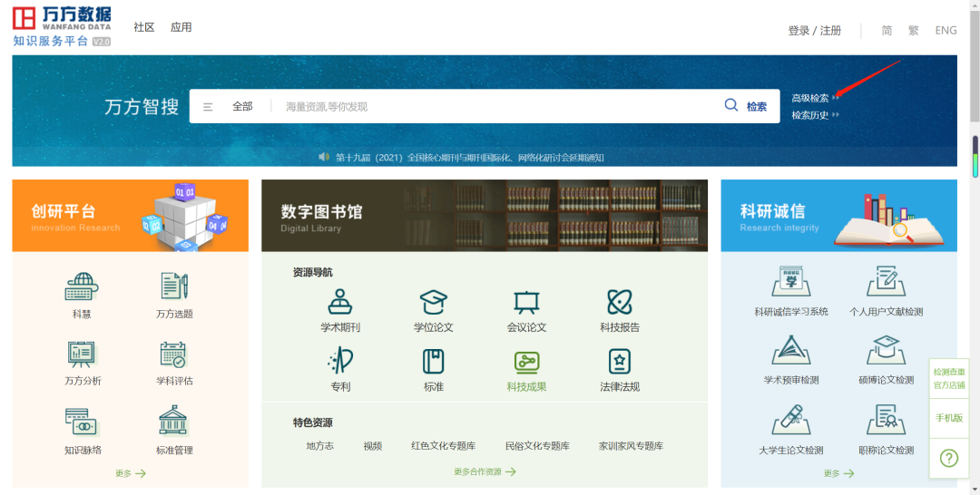Browse 标准 resource icon

point(433,362)
